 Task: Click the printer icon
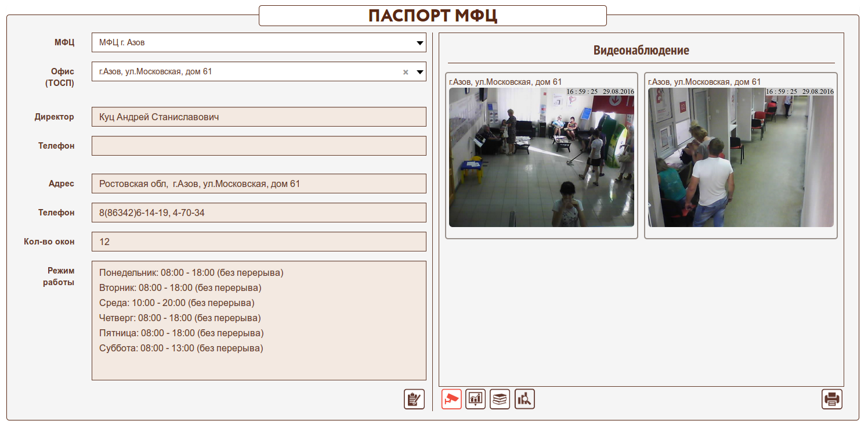click(831, 400)
